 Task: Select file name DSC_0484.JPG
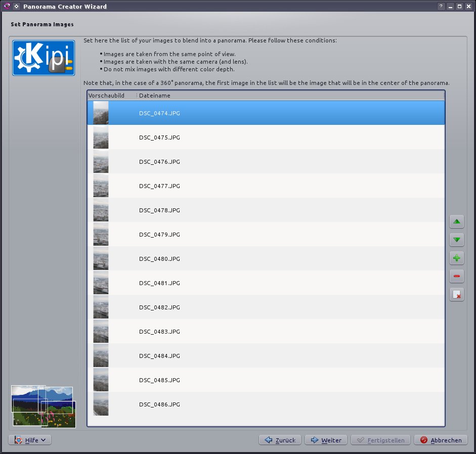click(x=159, y=356)
